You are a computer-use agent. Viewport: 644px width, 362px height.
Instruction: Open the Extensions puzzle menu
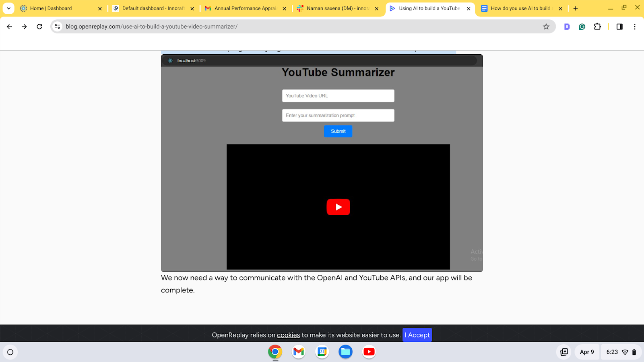click(x=597, y=27)
